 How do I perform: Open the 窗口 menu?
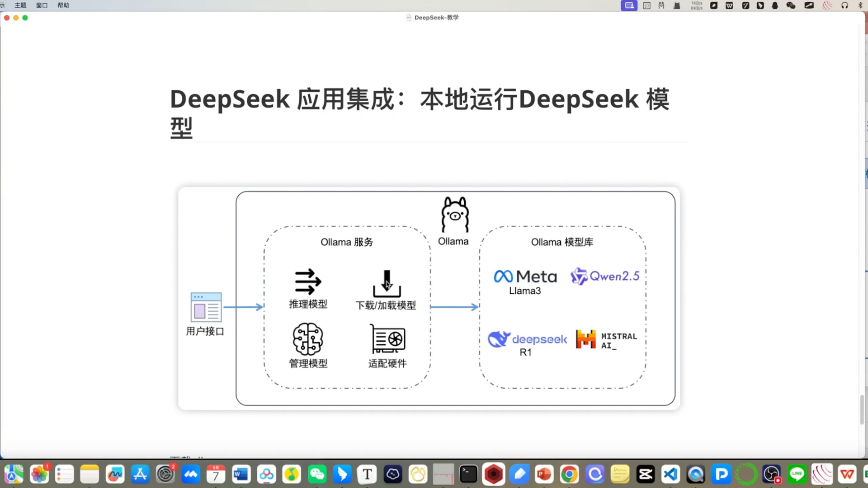click(41, 5)
